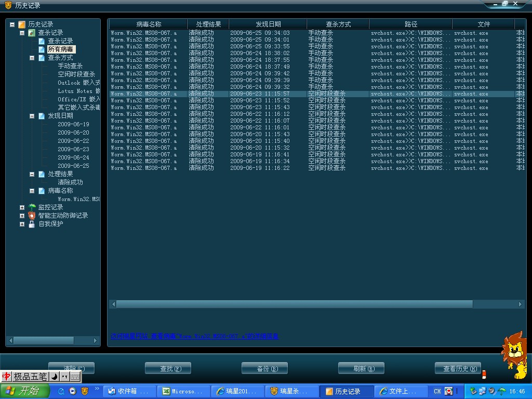Click the red language bar tray icon

448,391
